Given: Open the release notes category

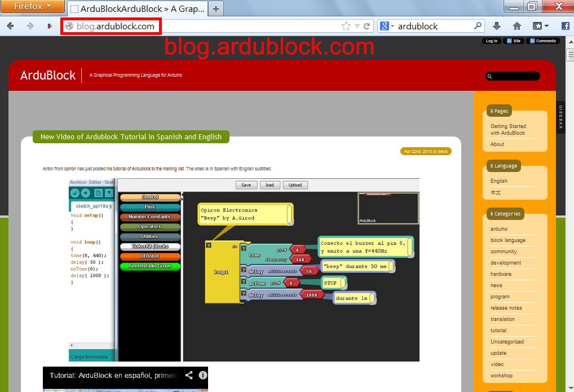Looking at the screenshot, I should [506, 308].
